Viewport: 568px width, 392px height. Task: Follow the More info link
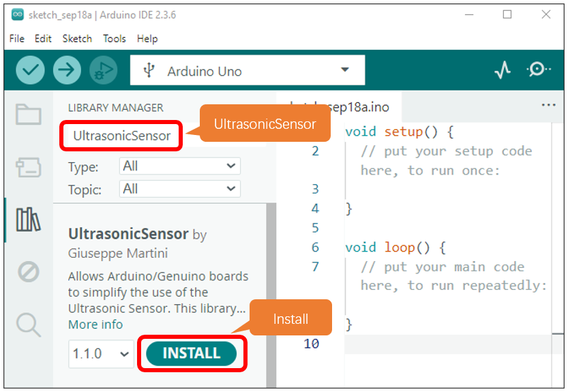pos(95,325)
